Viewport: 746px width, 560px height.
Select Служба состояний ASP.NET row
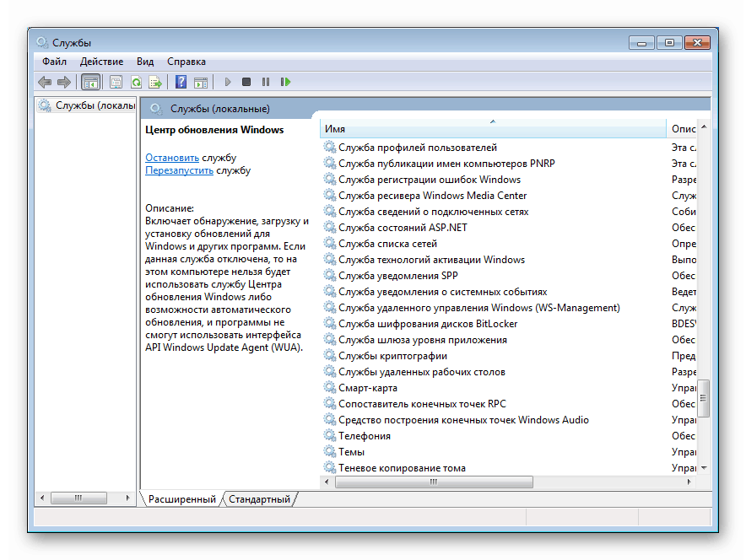pyautogui.click(x=509, y=228)
